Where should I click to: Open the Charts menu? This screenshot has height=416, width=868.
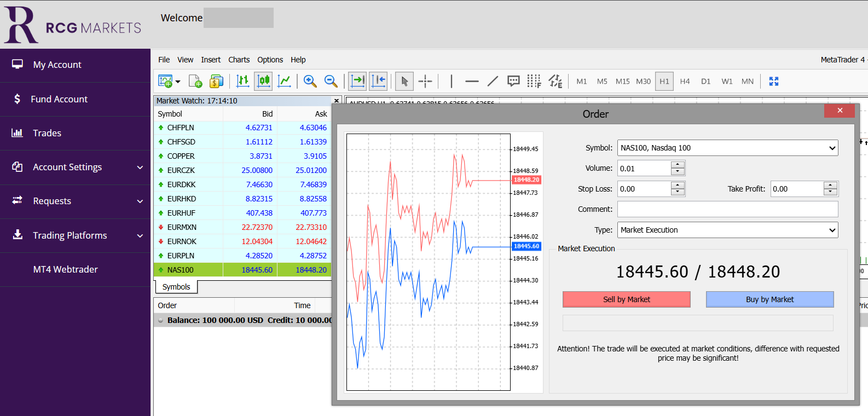coord(239,60)
